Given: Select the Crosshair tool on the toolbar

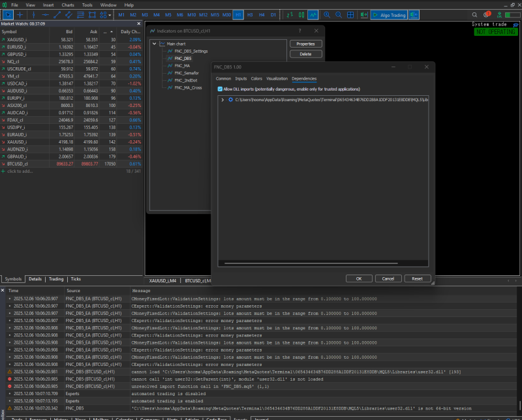Looking at the screenshot, I should tap(20, 14).
